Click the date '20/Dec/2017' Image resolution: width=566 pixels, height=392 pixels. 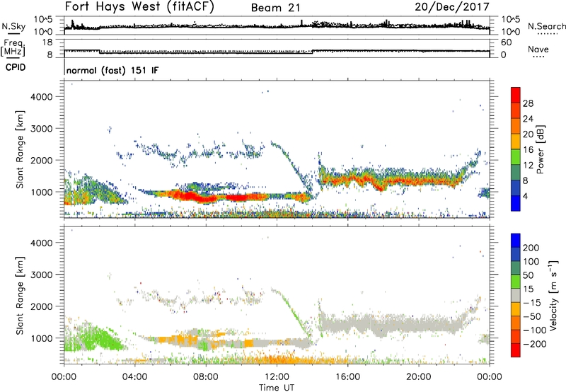point(452,7)
